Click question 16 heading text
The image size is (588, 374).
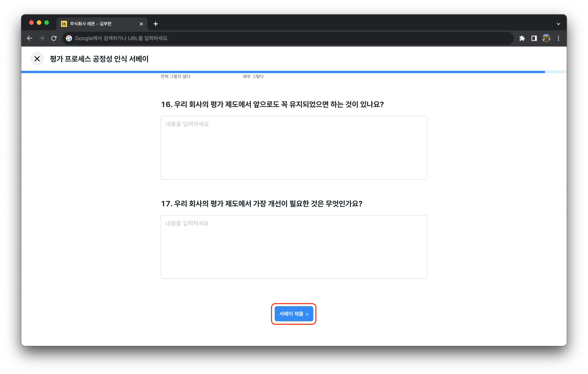click(272, 104)
